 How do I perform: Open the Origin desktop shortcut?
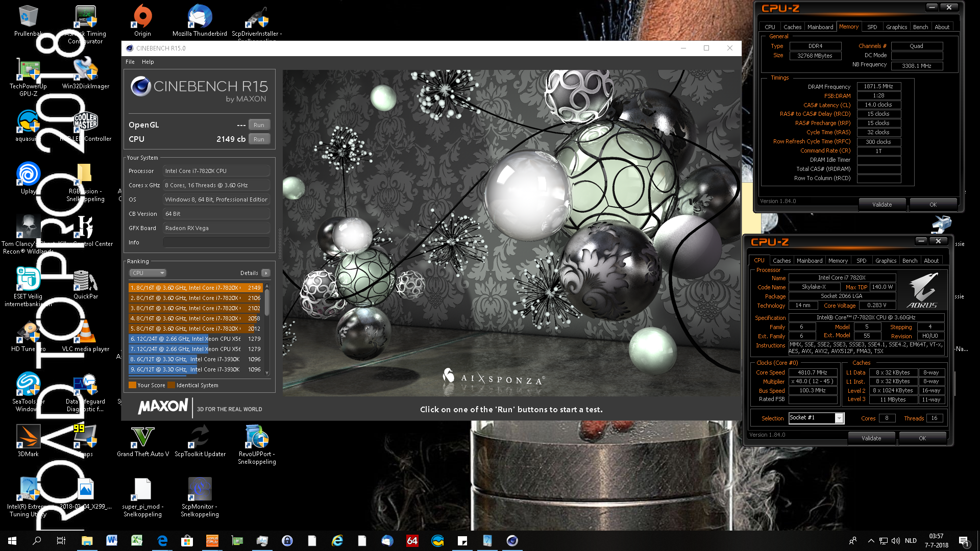[x=142, y=20]
